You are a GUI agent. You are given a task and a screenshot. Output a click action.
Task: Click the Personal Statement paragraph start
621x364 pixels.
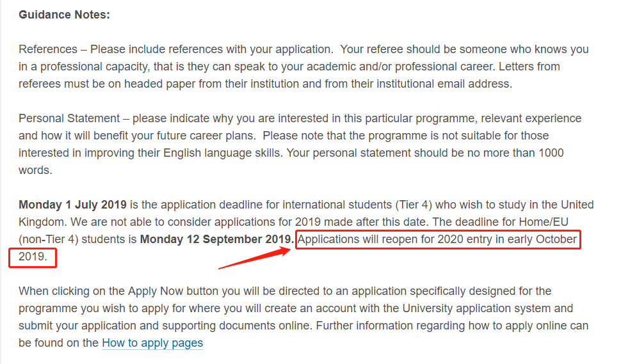pyautogui.click(x=69, y=118)
